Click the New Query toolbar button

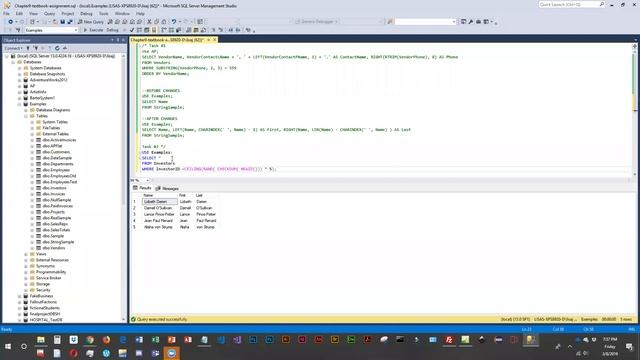click(x=90, y=22)
